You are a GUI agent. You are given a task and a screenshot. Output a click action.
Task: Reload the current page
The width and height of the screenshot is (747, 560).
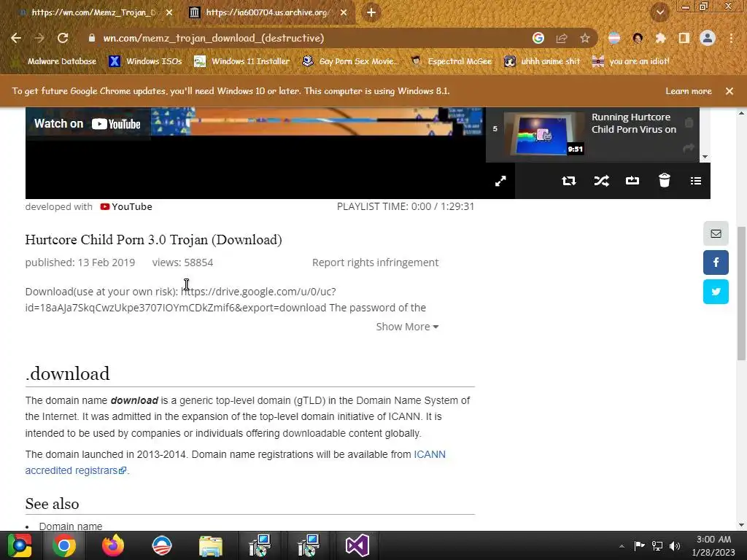coord(63,38)
